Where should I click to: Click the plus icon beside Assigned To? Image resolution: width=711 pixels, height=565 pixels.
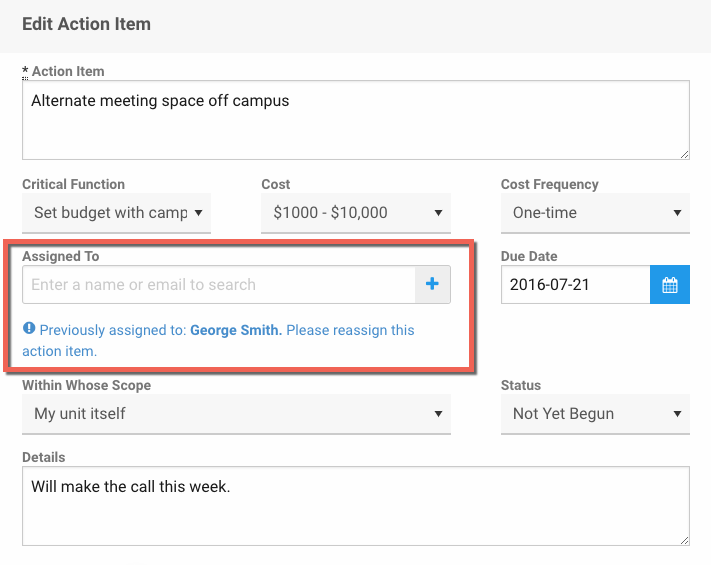[432, 285]
